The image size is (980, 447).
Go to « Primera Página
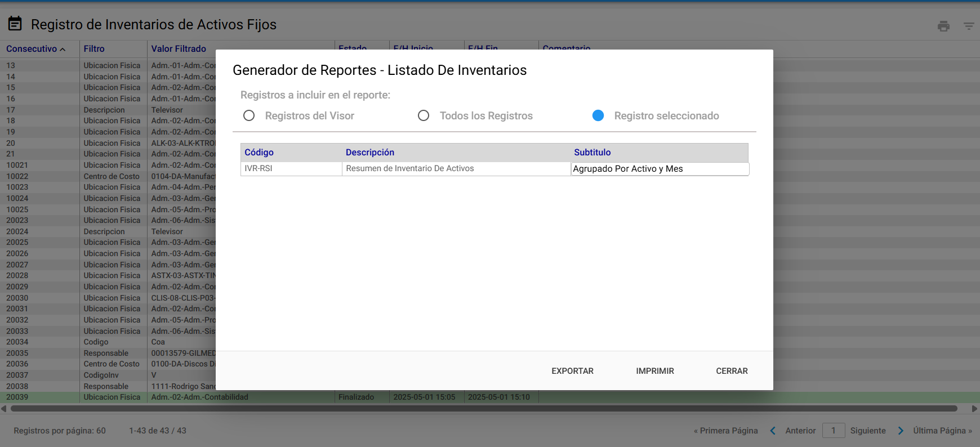(x=726, y=431)
